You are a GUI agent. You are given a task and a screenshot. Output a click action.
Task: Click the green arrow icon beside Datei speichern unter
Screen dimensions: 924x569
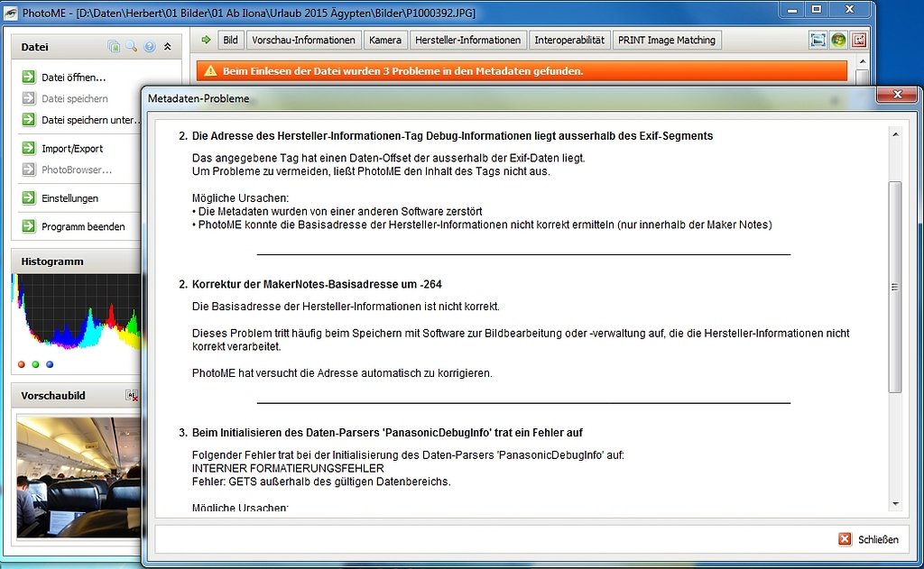tap(28, 119)
